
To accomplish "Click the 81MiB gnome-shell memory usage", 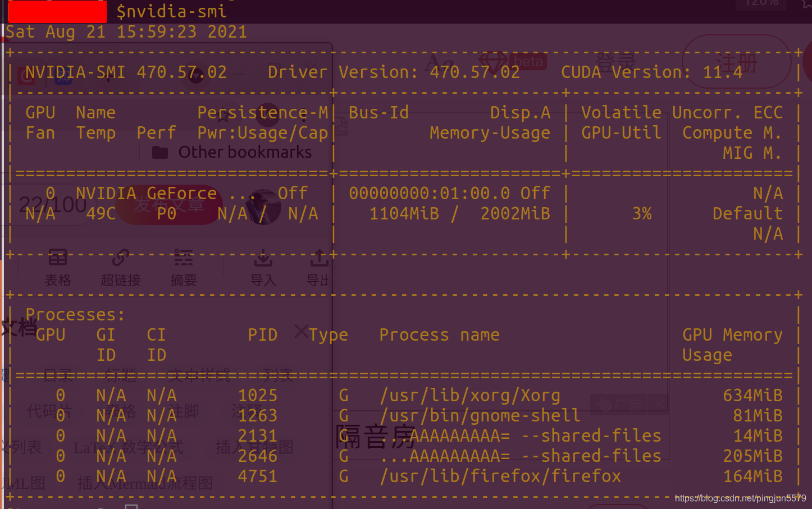I will point(758,416).
